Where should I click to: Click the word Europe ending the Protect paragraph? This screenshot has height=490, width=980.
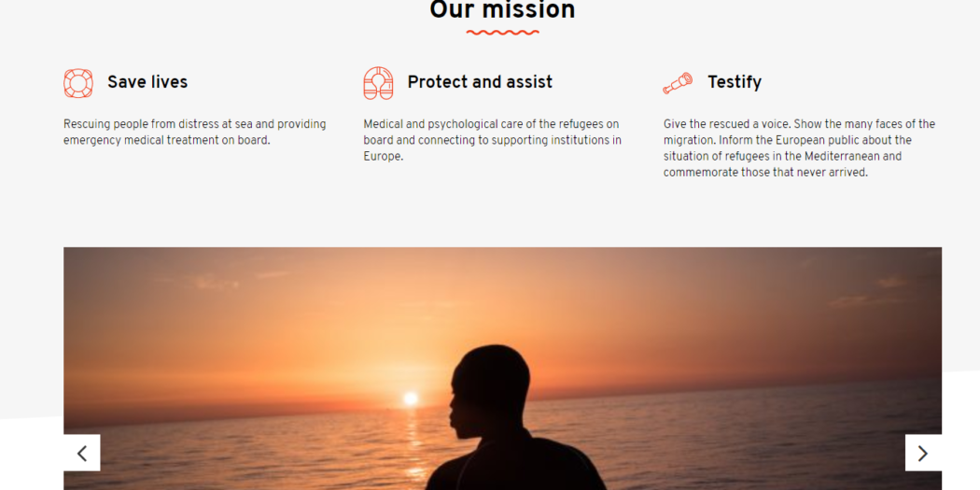point(383,157)
